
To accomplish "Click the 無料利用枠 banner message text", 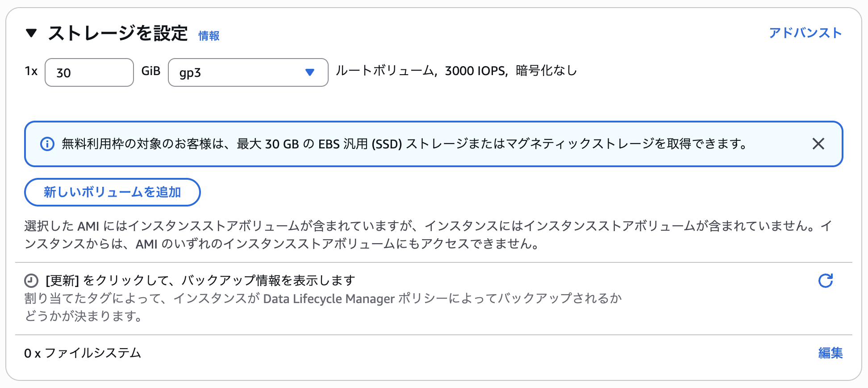I will point(404,144).
